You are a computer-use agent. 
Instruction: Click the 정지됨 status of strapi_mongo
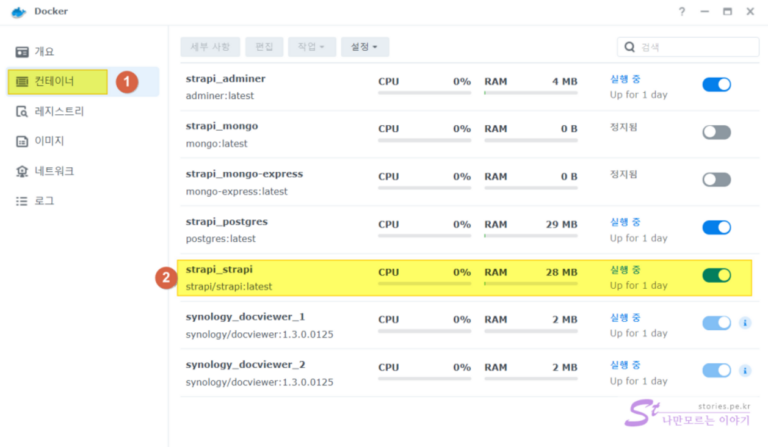[623, 127]
